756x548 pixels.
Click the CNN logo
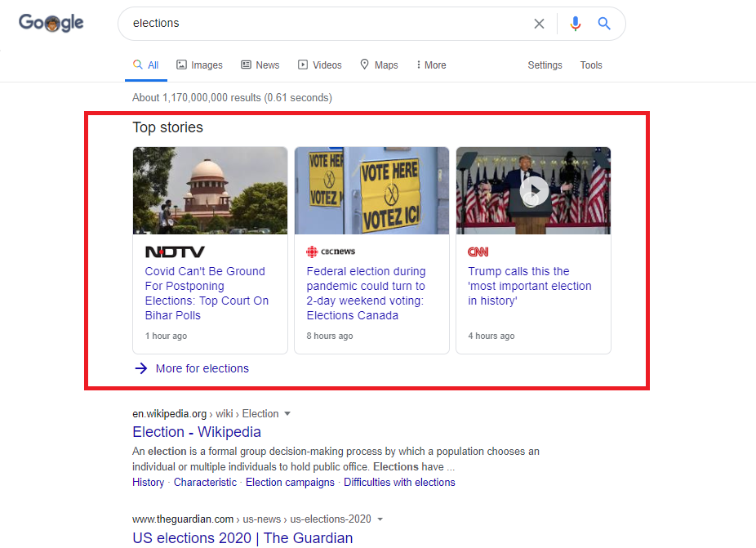coord(478,252)
